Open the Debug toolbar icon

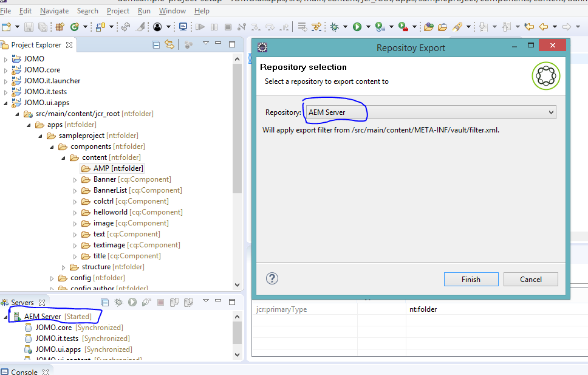pos(333,27)
